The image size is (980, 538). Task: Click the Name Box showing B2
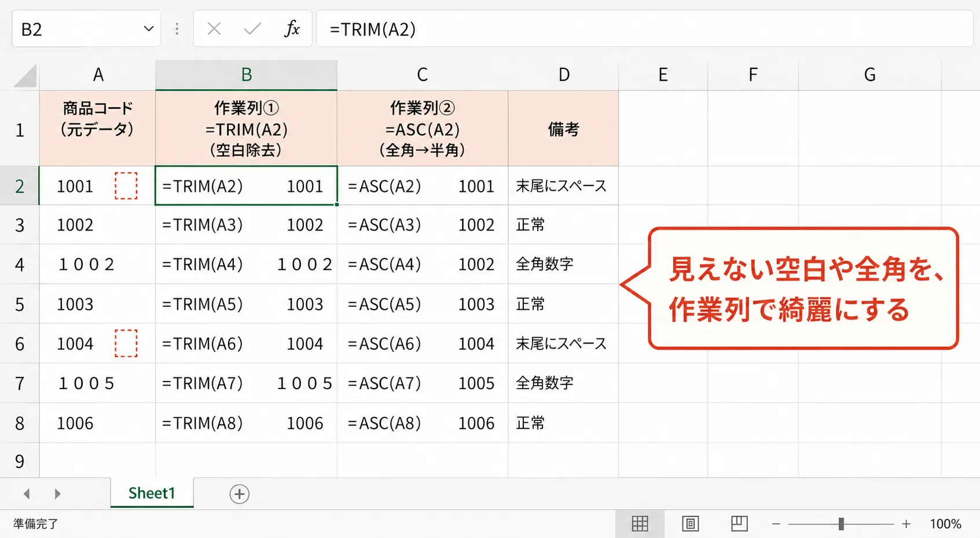point(86,28)
